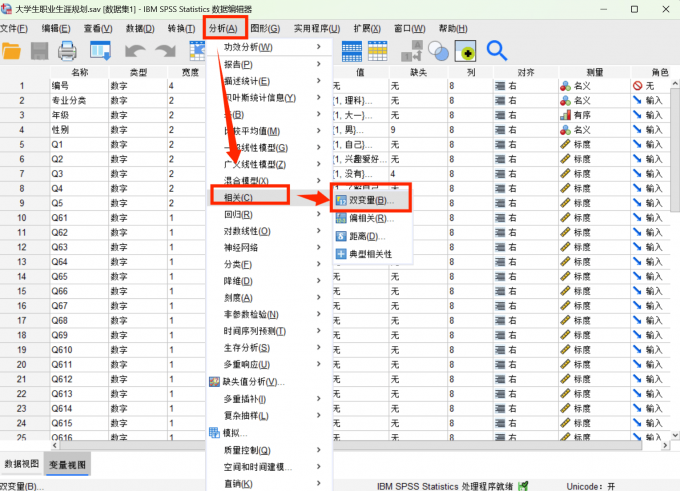This screenshot has width=680, height=491.
Task: Click the 名称 column header
Action: [79, 72]
